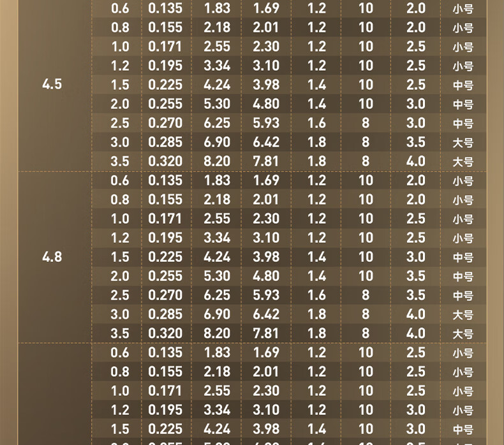The height and width of the screenshot is (445, 504).
Task: Click 0.135 in the 4.8 group
Action: pos(165,180)
